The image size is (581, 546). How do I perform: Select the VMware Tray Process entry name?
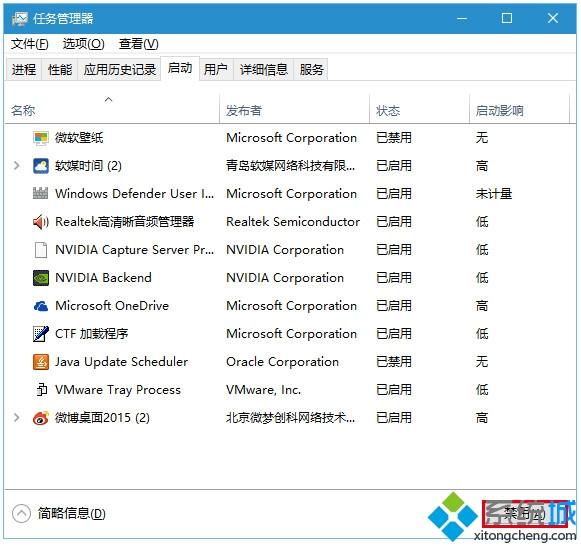[x=118, y=390]
